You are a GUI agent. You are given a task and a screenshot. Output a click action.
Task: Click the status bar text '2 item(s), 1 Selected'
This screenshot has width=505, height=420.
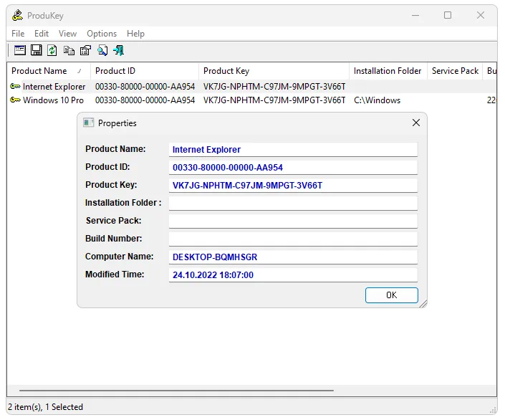click(x=45, y=407)
